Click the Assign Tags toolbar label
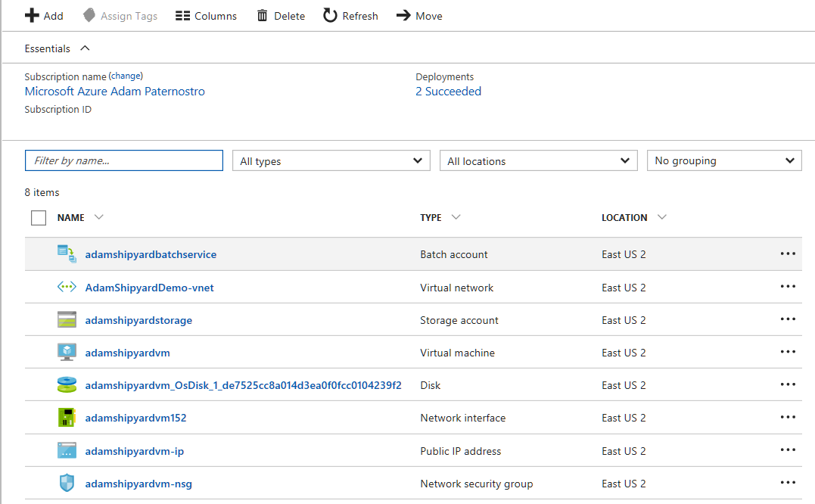Viewport: 815px width, 504px height. coord(129,16)
